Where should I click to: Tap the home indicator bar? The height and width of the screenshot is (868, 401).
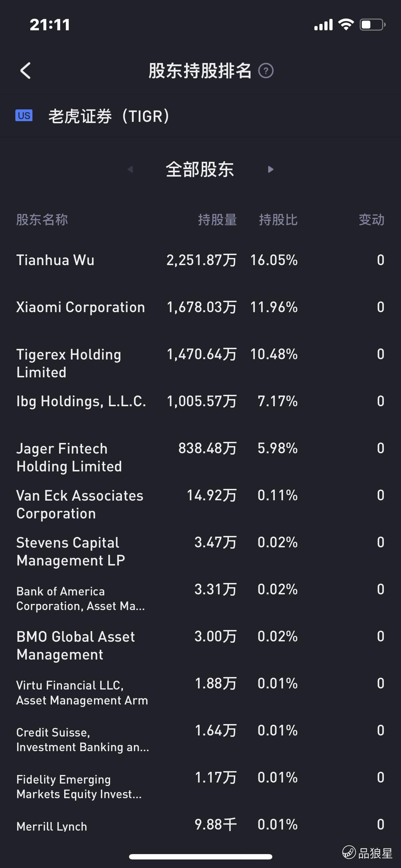click(201, 857)
